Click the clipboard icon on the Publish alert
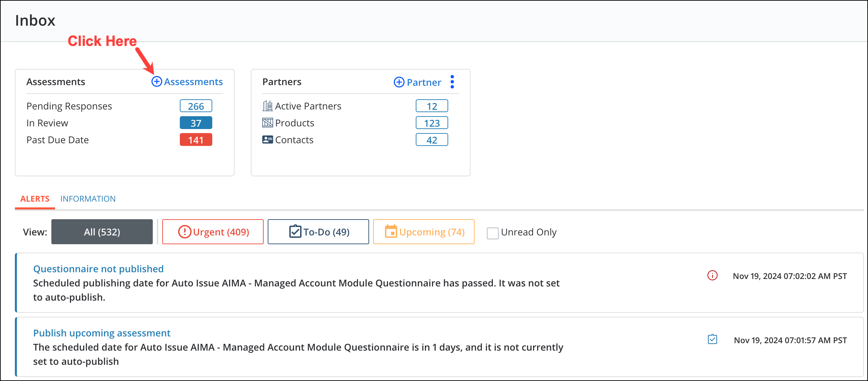The height and width of the screenshot is (381, 868). click(713, 340)
